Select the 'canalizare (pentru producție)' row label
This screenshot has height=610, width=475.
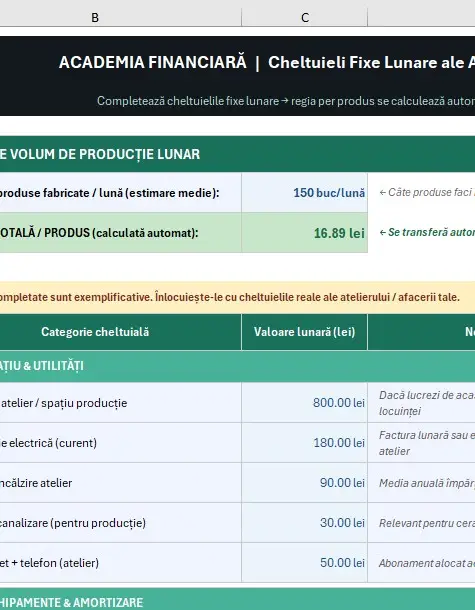[121, 523]
